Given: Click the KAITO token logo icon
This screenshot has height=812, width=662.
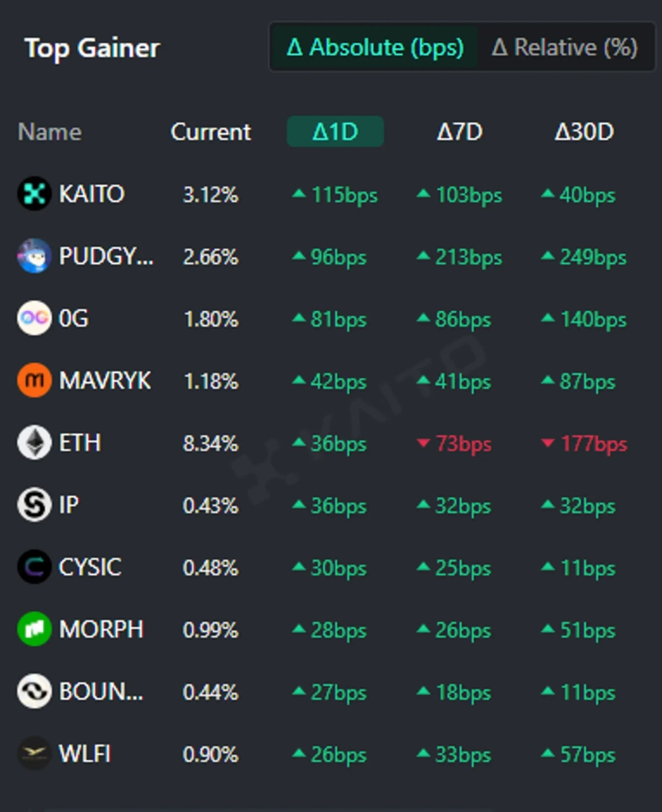Looking at the screenshot, I should coord(34,194).
